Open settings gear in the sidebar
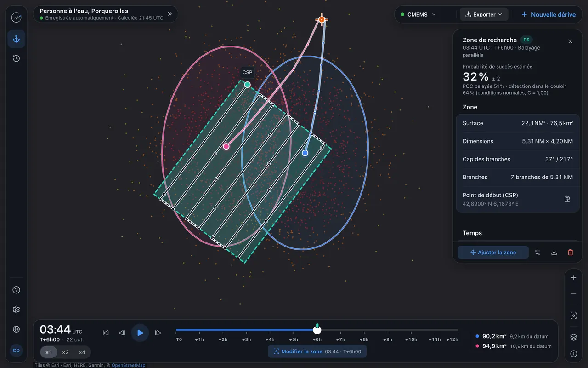The image size is (588, 368). pyautogui.click(x=16, y=310)
